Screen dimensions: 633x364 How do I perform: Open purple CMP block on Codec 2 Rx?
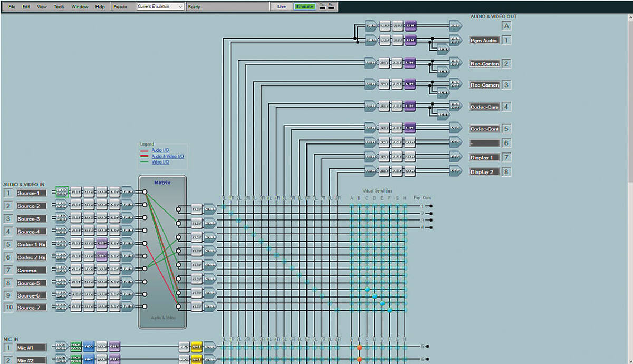click(102, 256)
